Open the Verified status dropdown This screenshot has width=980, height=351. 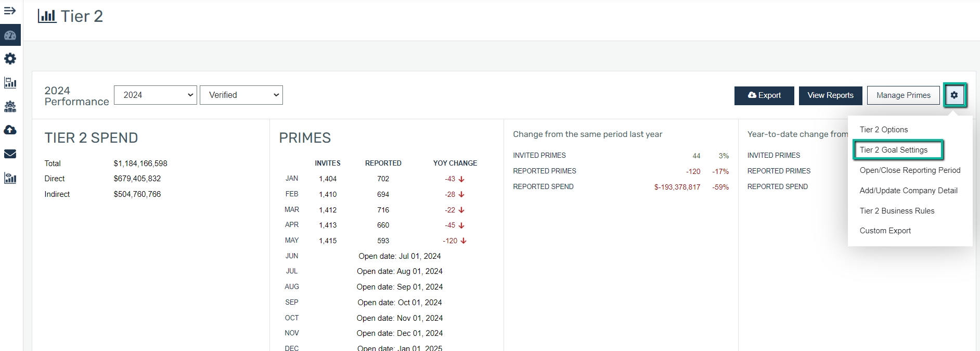pos(241,95)
